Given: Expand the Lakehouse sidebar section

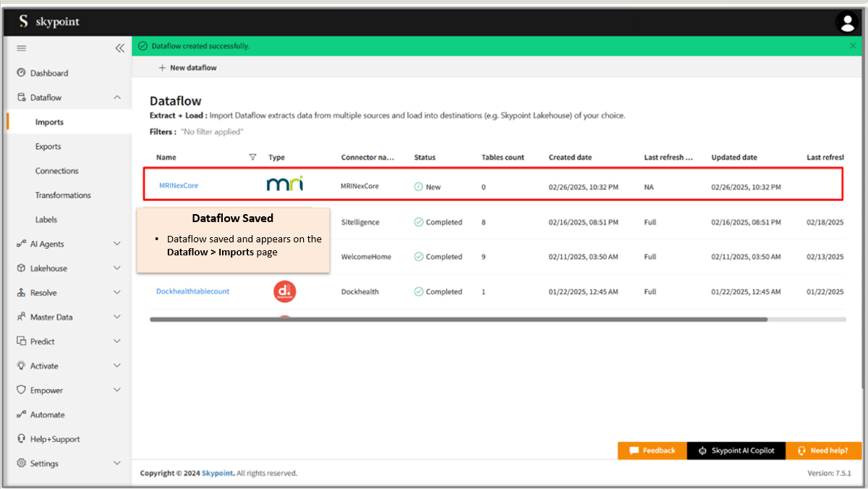Looking at the screenshot, I should (x=117, y=268).
